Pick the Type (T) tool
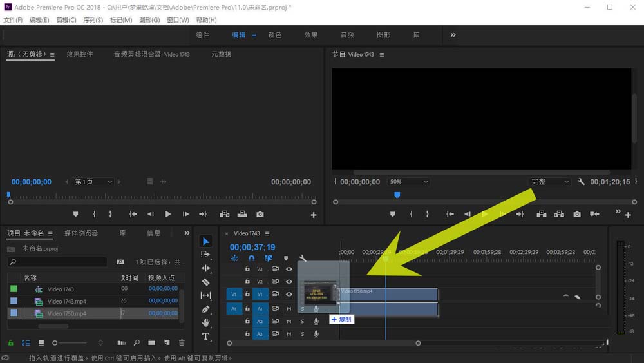The width and height of the screenshot is (644, 363). 206,337
